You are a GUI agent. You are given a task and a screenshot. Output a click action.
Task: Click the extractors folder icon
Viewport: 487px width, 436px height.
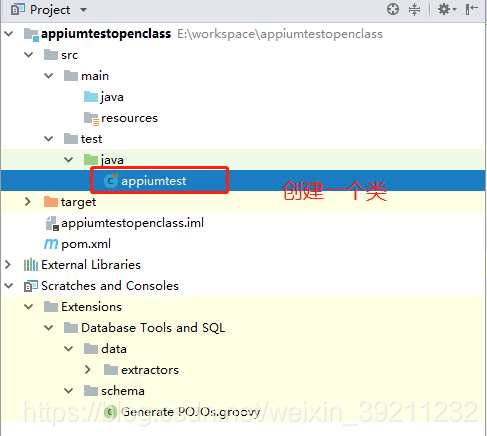tap(111, 370)
